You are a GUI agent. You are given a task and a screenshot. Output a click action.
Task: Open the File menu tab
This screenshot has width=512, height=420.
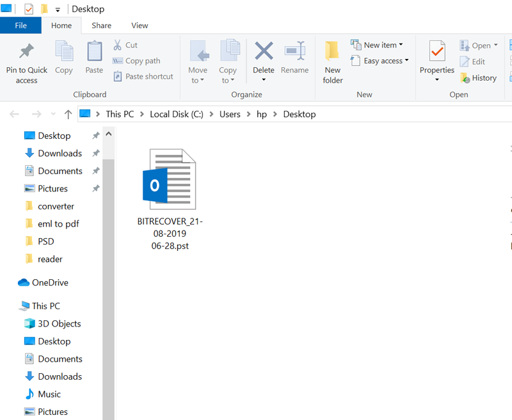(20, 26)
